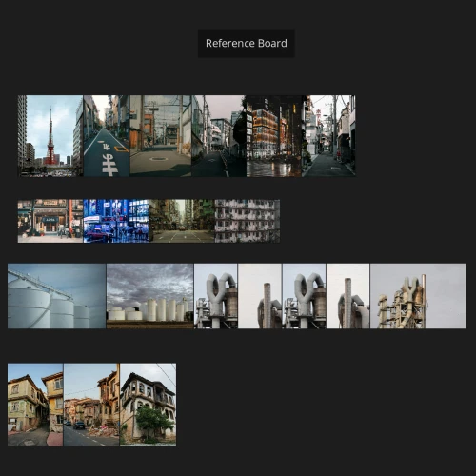The width and height of the screenshot is (476, 476).
Task: Open the close-up white silos image
Action: [x=57, y=296]
